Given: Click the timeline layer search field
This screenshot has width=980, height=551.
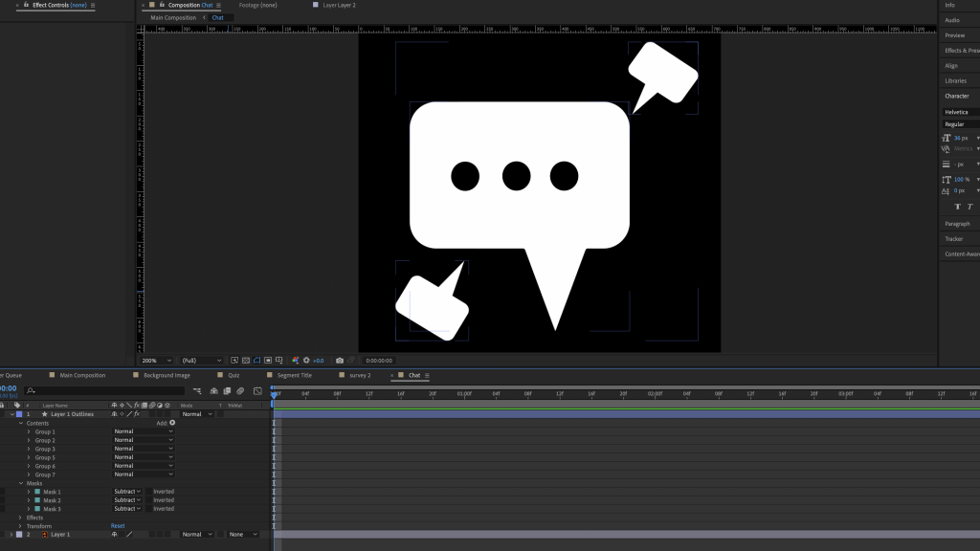Looking at the screenshot, I should (x=104, y=391).
